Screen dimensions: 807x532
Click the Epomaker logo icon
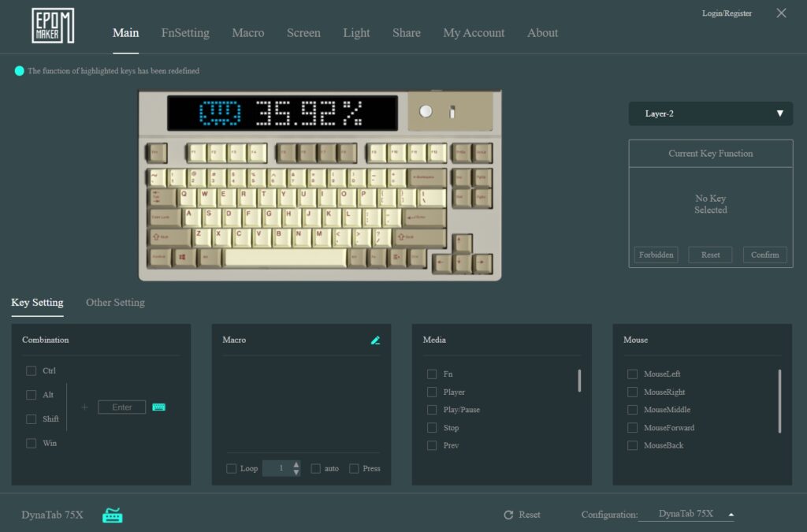[54, 26]
